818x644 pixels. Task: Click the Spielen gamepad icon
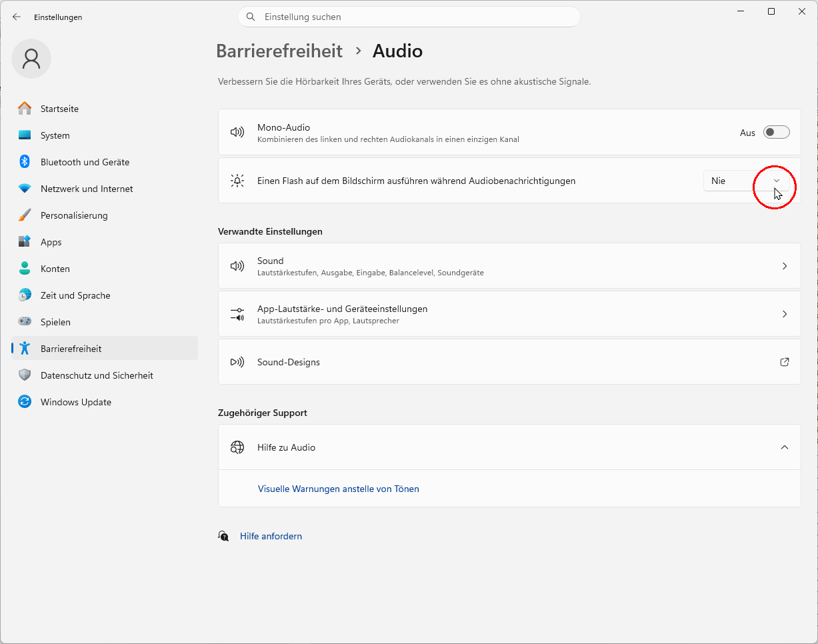tap(25, 322)
